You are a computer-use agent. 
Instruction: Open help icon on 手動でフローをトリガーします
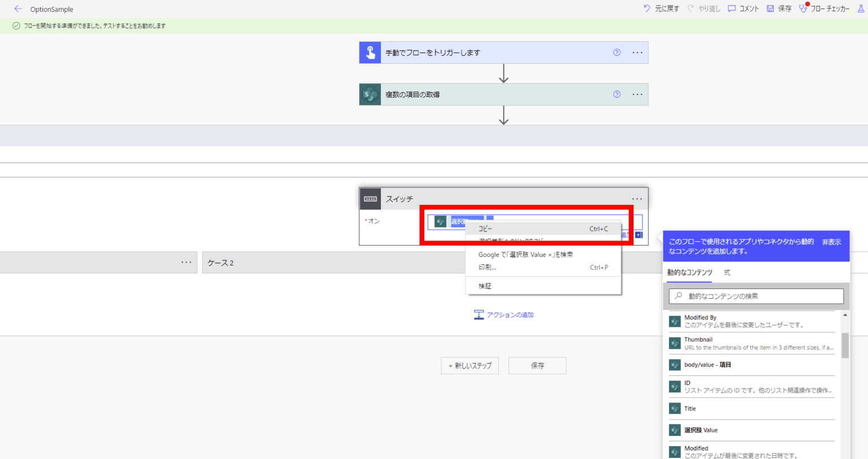[617, 53]
